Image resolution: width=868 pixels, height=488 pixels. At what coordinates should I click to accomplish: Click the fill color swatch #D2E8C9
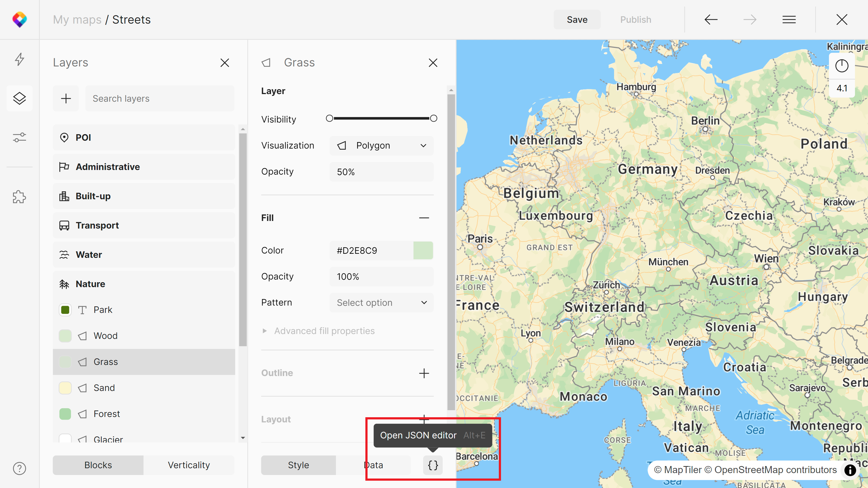coord(423,251)
